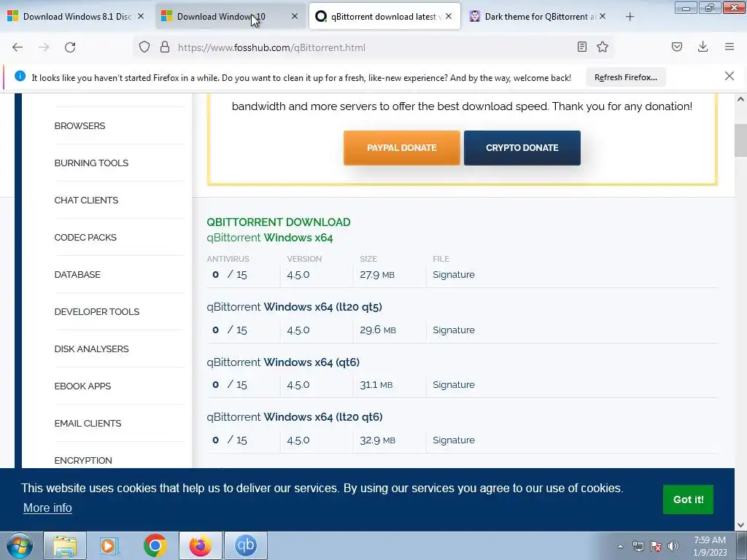Open Signature for the 27.9 MB file
The height and width of the screenshot is (560, 747).
point(454,275)
